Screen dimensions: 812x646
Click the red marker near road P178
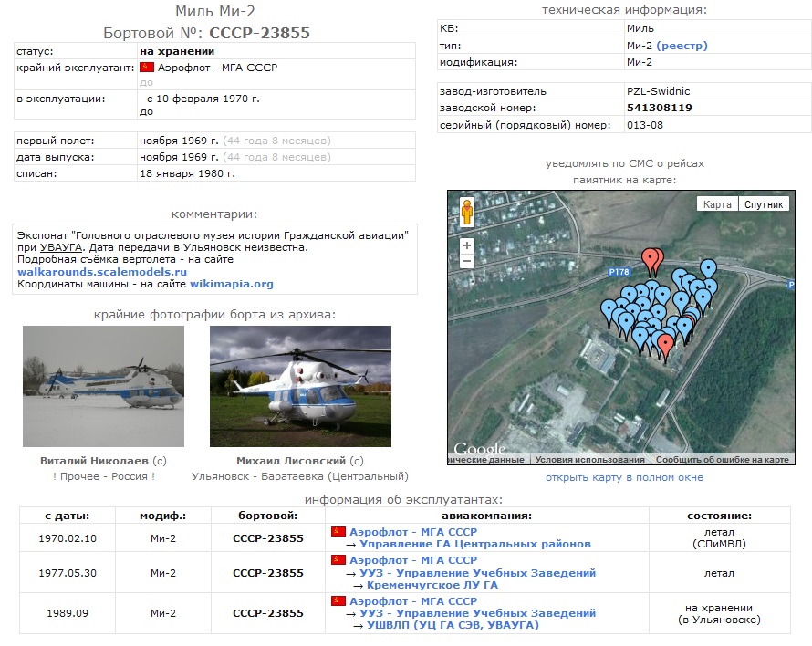click(x=651, y=259)
